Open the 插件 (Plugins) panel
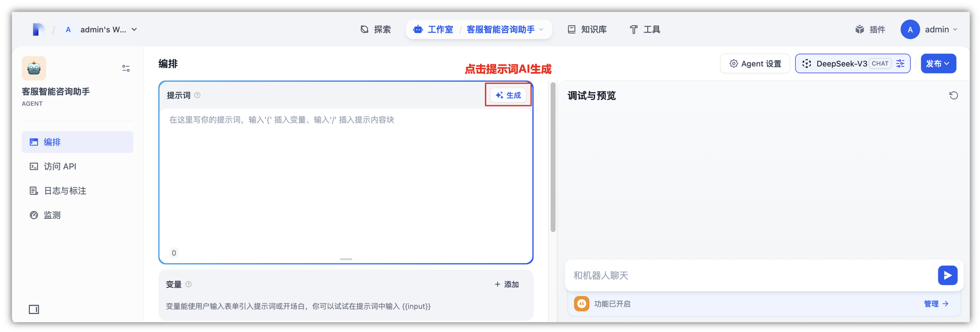The width and height of the screenshot is (980, 332). point(870,29)
